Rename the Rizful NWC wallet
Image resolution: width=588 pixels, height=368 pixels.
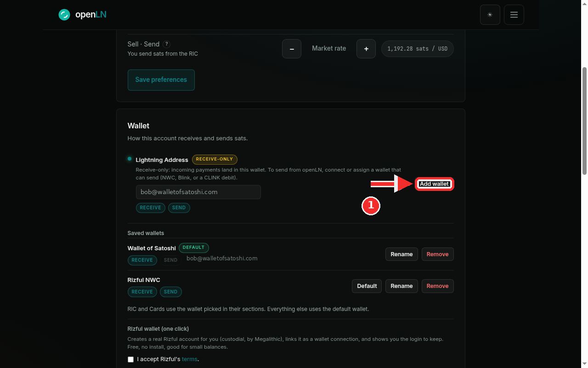(401, 286)
